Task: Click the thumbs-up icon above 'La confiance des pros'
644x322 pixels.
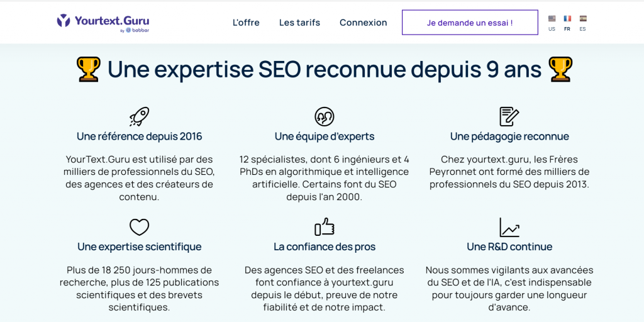Action: tap(325, 227)
